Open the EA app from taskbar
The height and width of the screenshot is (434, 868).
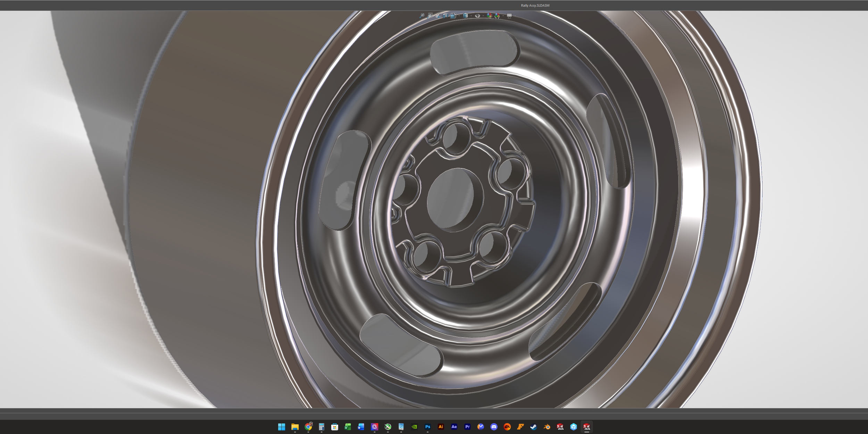coord(507,427)
